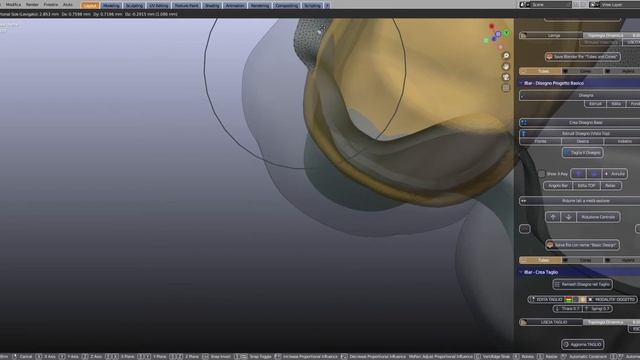Screen dimensions: 640x360
Task: Click second blue icon beside Show X-Ray
Action: (x=594, y=174)
